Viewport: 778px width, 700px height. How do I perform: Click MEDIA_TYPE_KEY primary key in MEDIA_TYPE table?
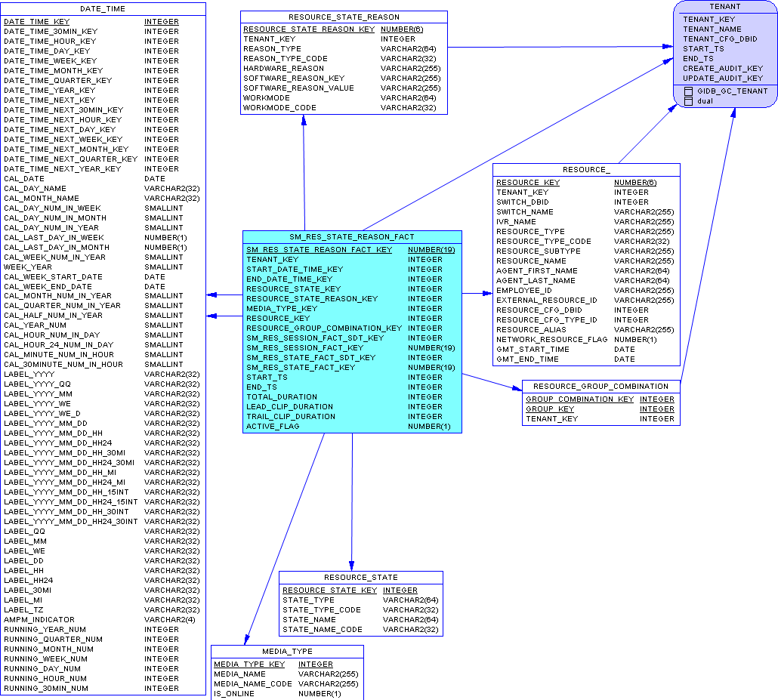click(249, 665)
